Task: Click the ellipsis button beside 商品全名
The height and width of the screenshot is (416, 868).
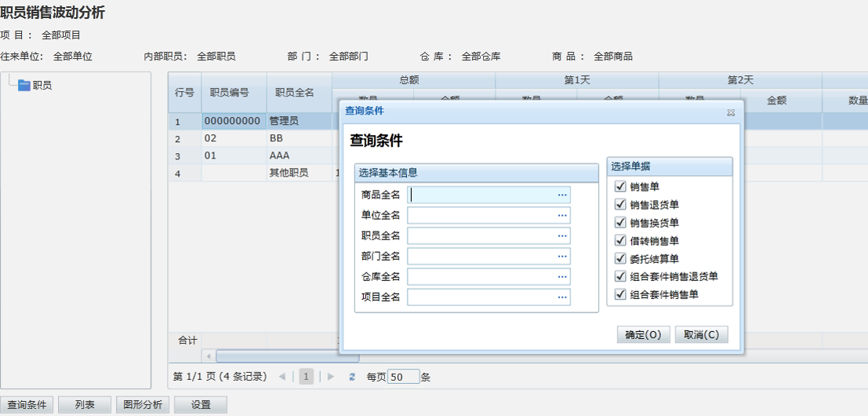Action: [561, 195]
